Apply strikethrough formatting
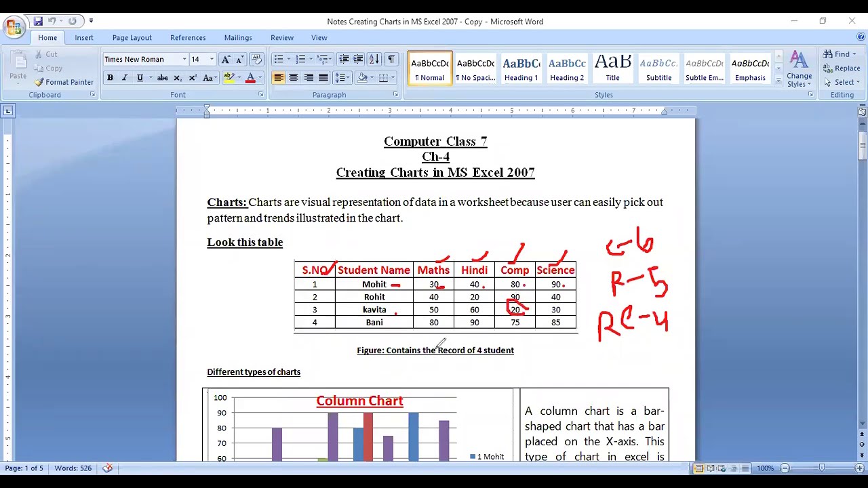Viewport: 868px width, 488px height. (x=163, y=78)
